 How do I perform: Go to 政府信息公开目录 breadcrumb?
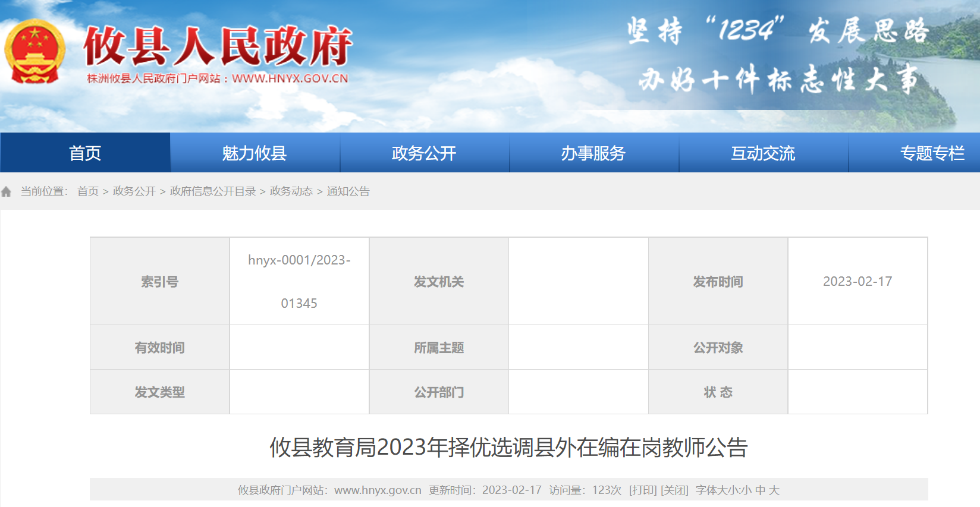pyautogui.click(x=213, y=191)
